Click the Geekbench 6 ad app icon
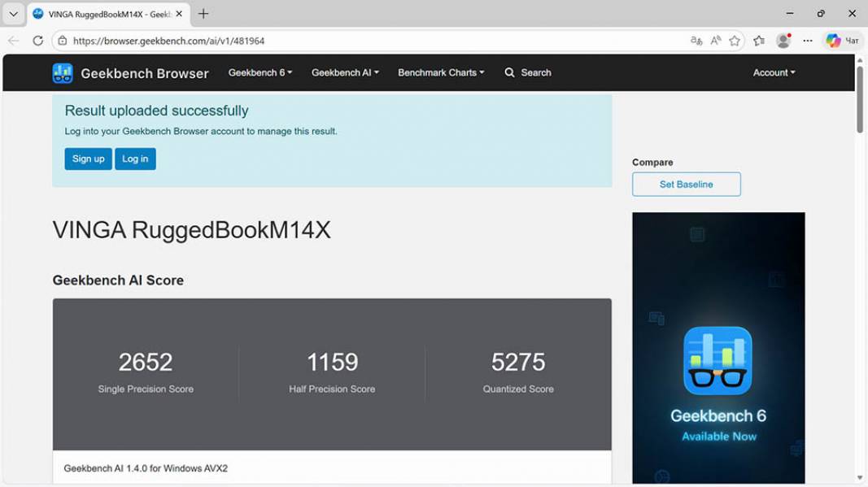The height and width of the screenshot is (487, 868). (718, 360)
